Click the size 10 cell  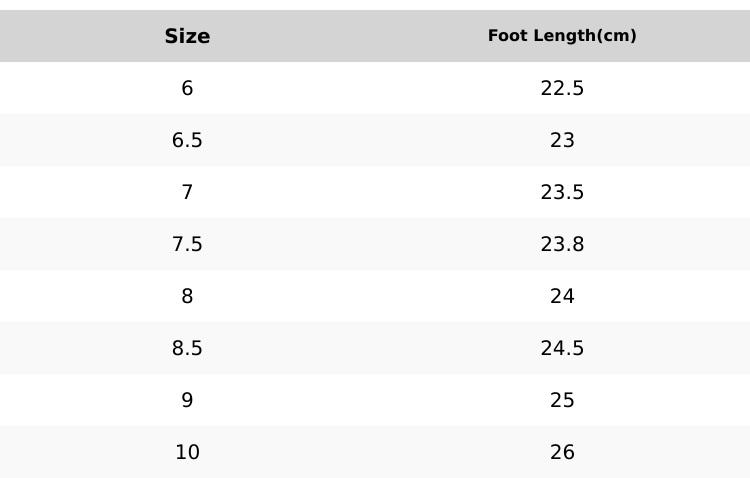[x=187, y=452]
